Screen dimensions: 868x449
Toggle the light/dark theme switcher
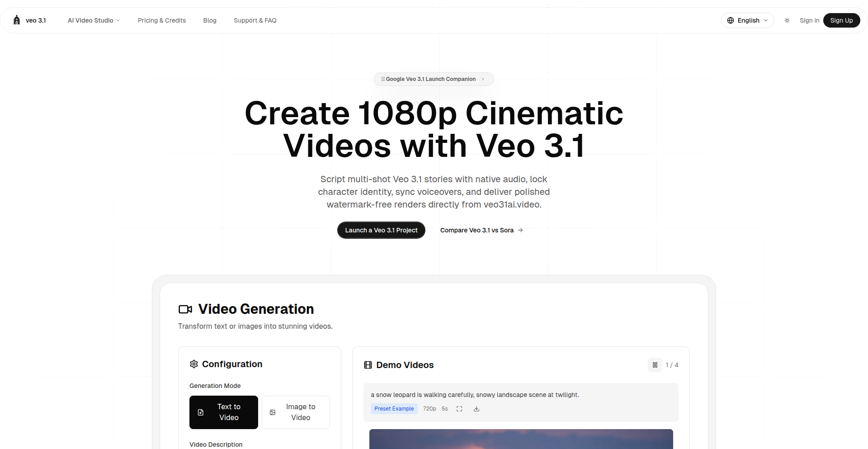coord(787,20)
